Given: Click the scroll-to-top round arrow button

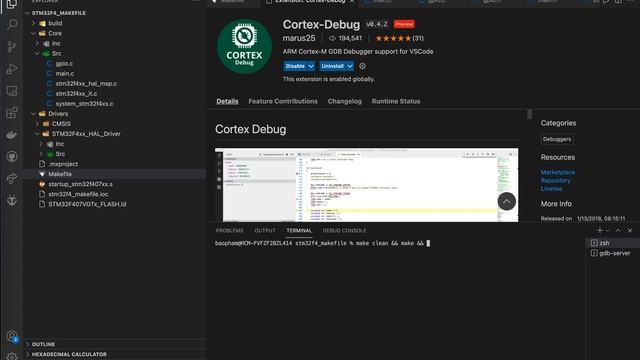Looking at the screenshot, I should pyautogui.click(x=507, y=201).
